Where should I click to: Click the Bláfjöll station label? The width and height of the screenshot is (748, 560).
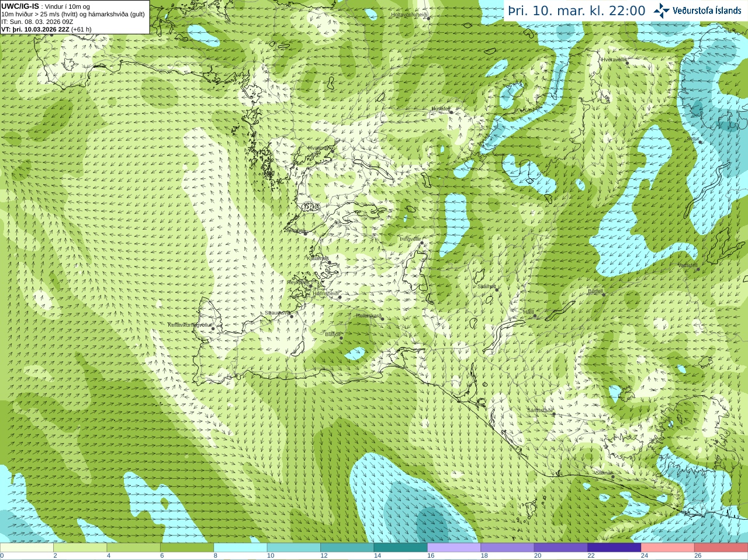pyautogui.click(x=333, y=334)
